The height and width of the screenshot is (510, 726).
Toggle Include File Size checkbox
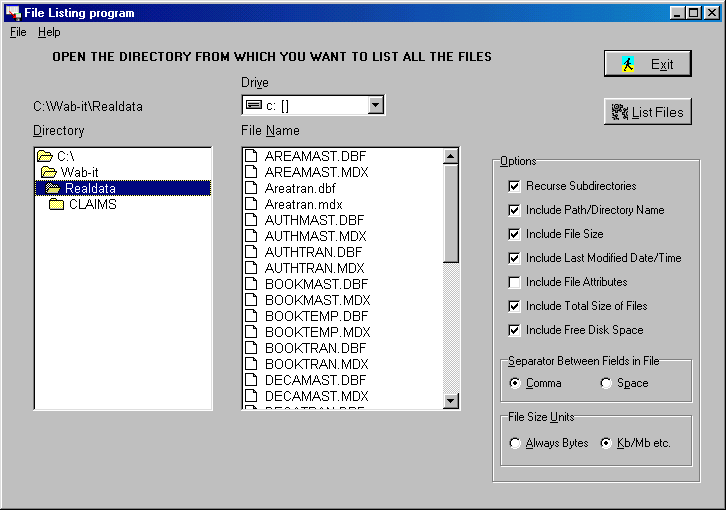click(x=514, y=234)
